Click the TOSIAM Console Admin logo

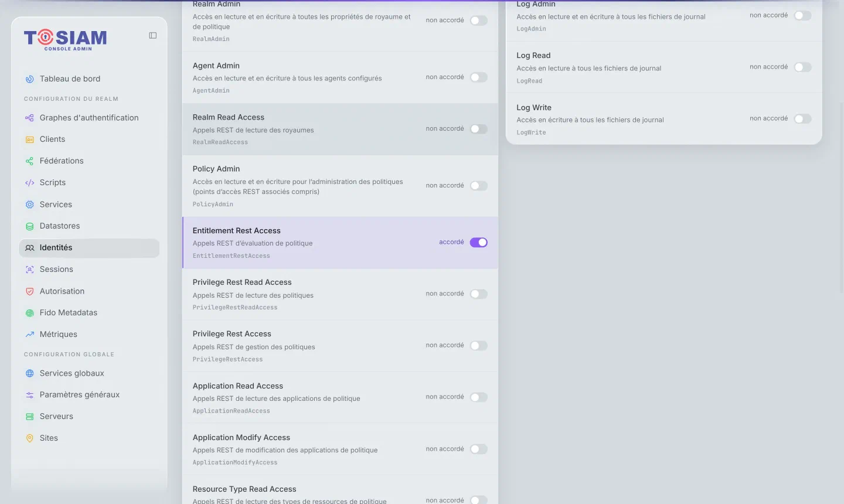(x=66, y=40)
